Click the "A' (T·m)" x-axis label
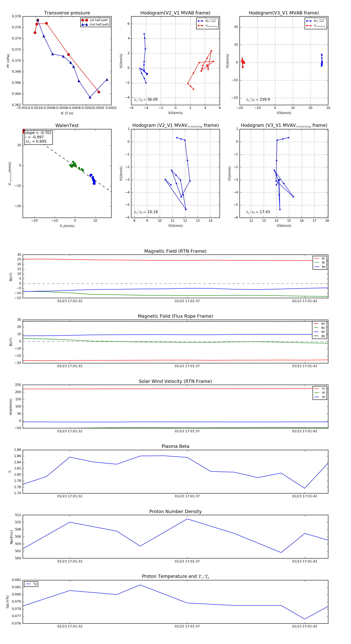This screenshot has width=351, height=644. coord(67,113)
